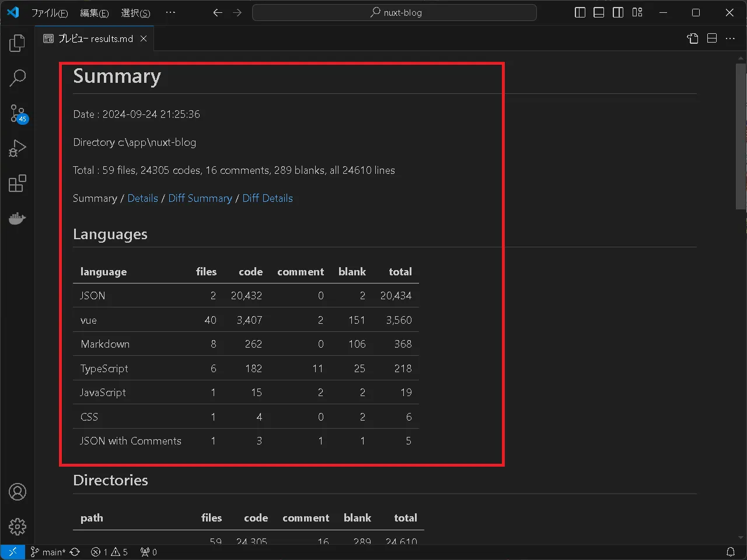This screenshot has width=747, height=560.
Task: Split the editor
Action: (712, 38)
